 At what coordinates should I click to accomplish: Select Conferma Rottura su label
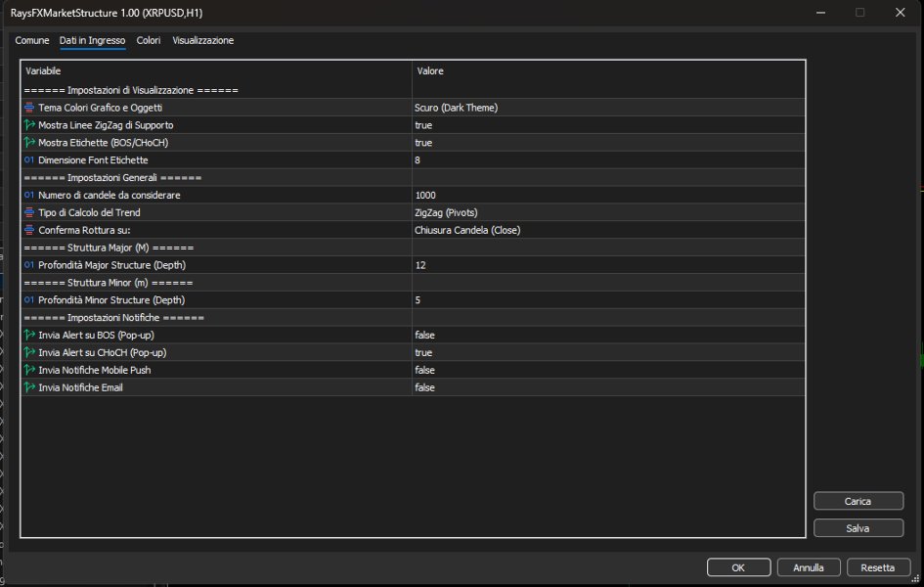[x=84, y=230]
